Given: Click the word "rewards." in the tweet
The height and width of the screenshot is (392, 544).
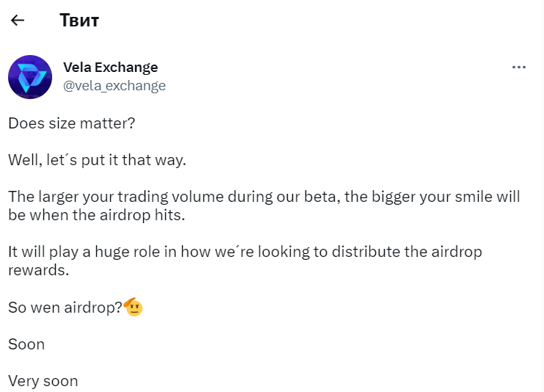Looking at the screenshot, I should [37, 270].
